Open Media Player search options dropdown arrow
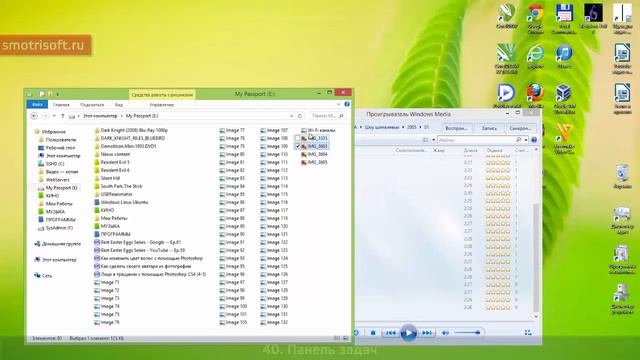Image resolution: width=640 pixels, height=360 pixels. (x=526, y=140)
